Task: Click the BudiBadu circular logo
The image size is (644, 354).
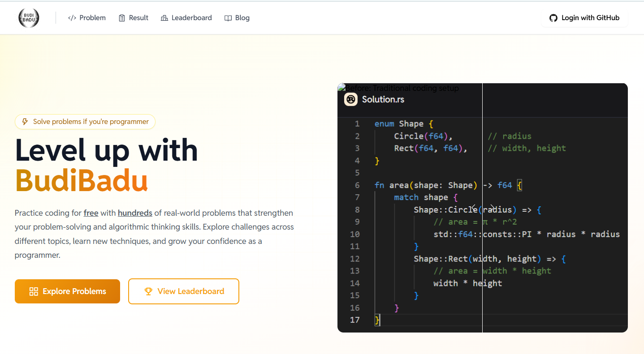Action: point(29,18)
